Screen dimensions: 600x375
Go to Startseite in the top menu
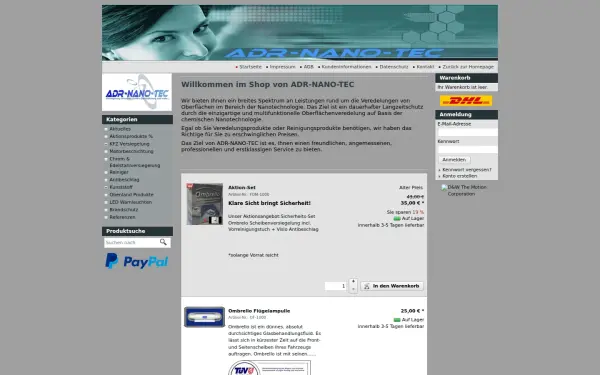pyautogui.click(x=251, y=67)
